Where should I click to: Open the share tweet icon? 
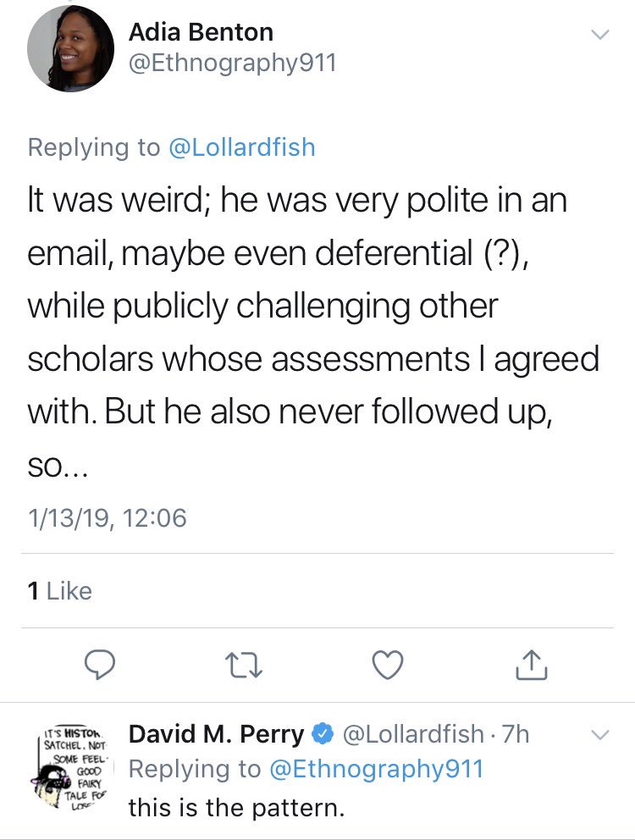coord(531,665)
